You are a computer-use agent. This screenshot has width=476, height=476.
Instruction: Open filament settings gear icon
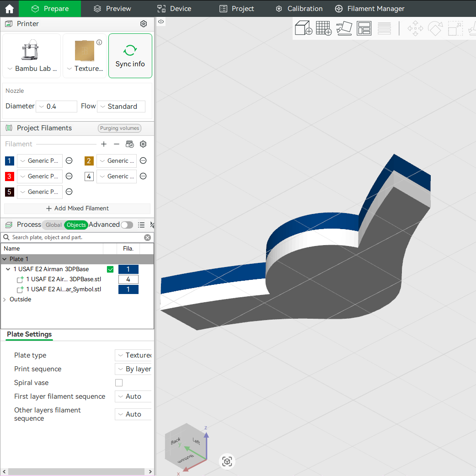(x=143, y=144)
